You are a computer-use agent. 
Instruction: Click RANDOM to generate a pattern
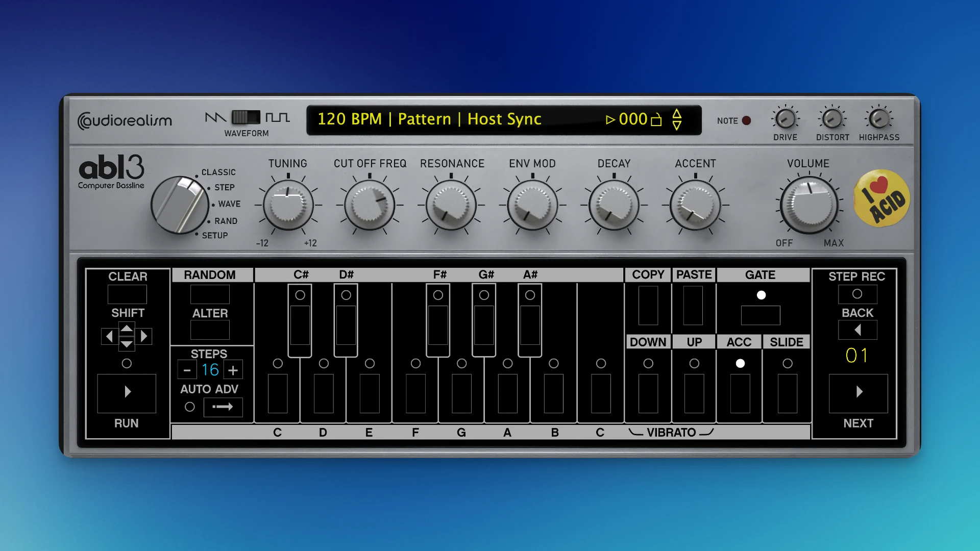tap(210, 294)
